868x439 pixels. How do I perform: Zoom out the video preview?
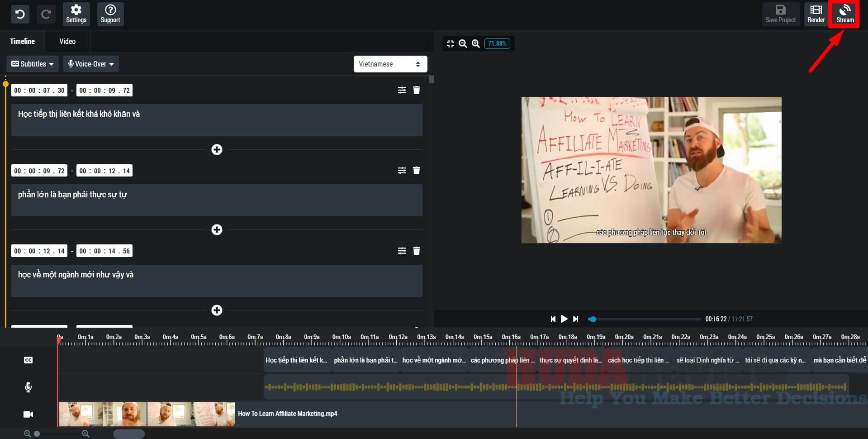click(x=463, y=43)
